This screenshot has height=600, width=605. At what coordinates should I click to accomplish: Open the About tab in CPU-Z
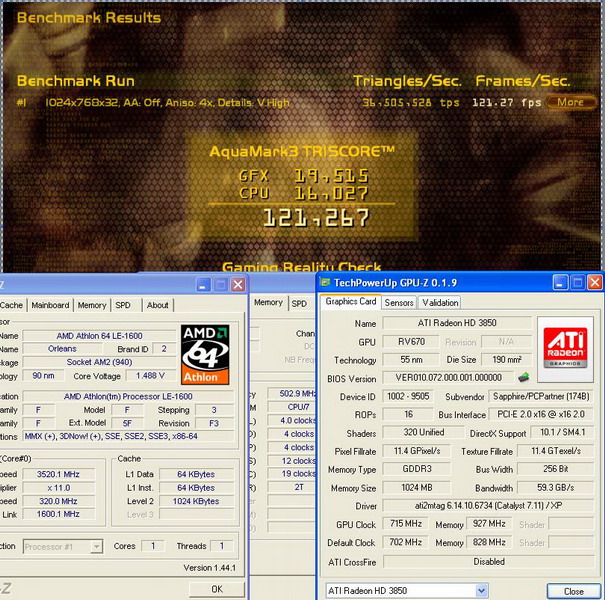click(x=157, y=305)
